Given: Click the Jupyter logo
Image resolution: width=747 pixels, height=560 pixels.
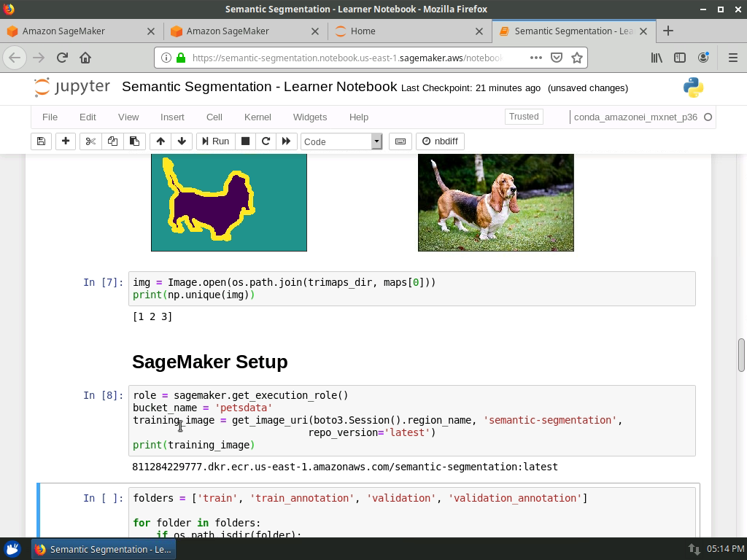Looking at the screenshot, I should pyautogui.click(x=72, y=87).
